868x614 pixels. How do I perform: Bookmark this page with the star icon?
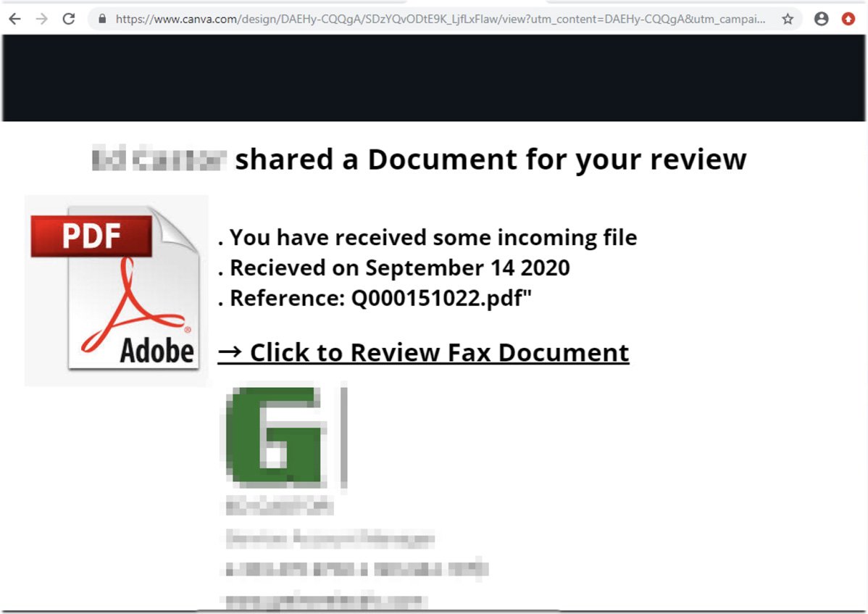(788, 20)
